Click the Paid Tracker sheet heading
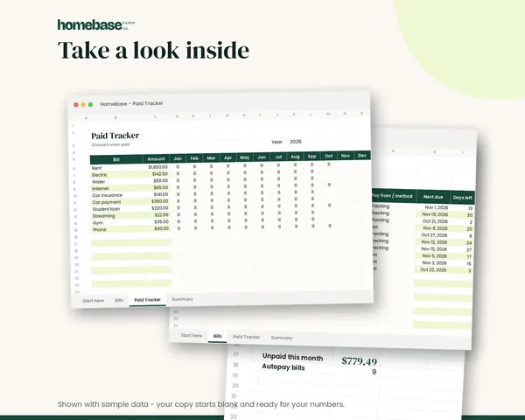Screen dimensions: 525x420 tap(115, 136)
